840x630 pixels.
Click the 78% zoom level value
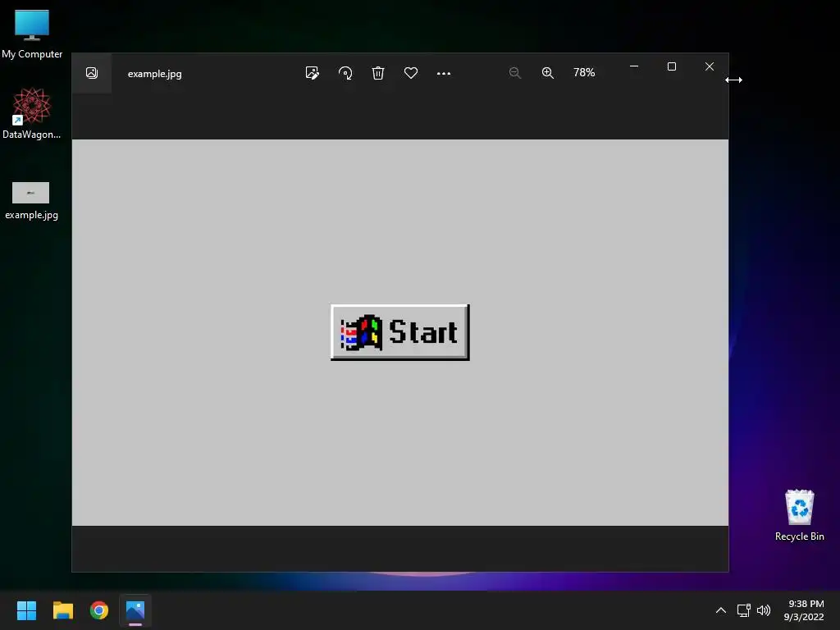click(584, 72)
